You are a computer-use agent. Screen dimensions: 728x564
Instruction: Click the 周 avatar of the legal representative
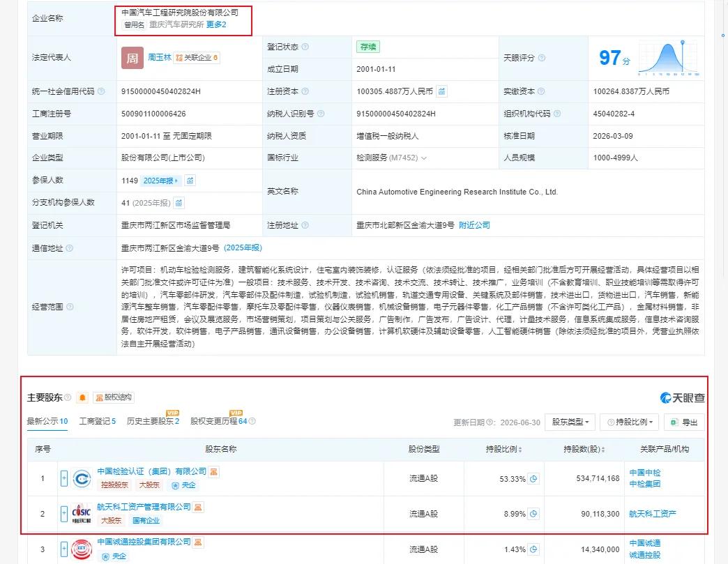(132, 58)
